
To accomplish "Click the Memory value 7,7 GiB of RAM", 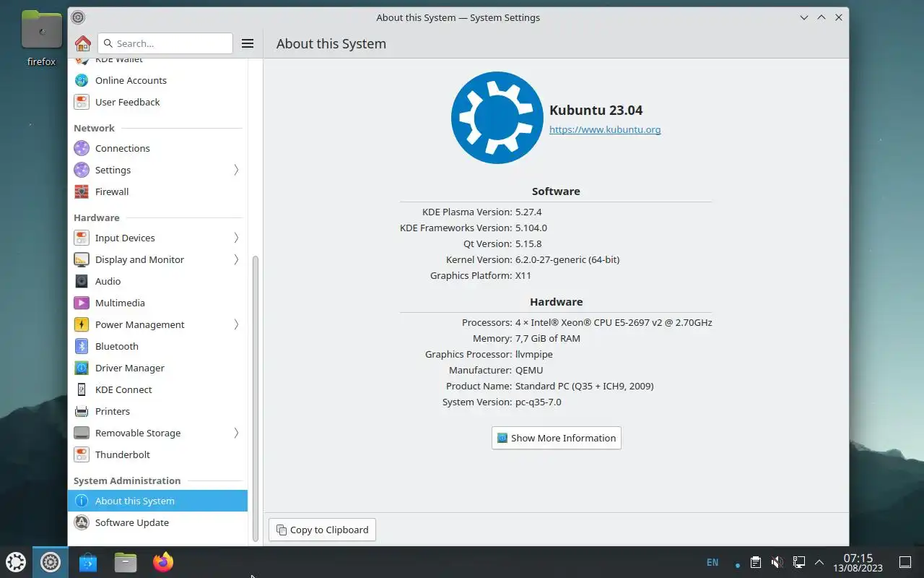I will coord(548,338).
